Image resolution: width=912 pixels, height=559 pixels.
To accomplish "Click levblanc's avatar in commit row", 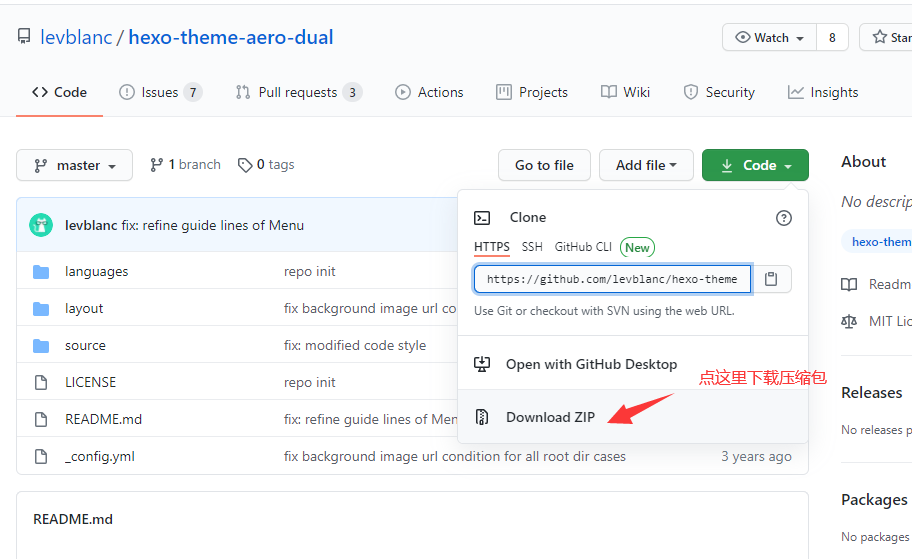I will 41,225.
